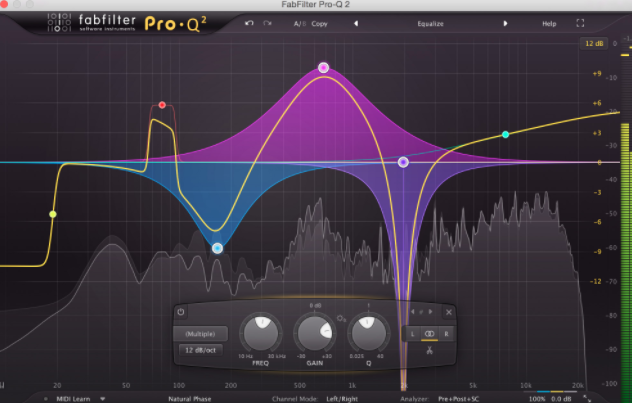The height and width of the screenshot is (403, 632).
Task: Click the +9 gain scale label
Action: pyautogui.click(x=597, y=73)
